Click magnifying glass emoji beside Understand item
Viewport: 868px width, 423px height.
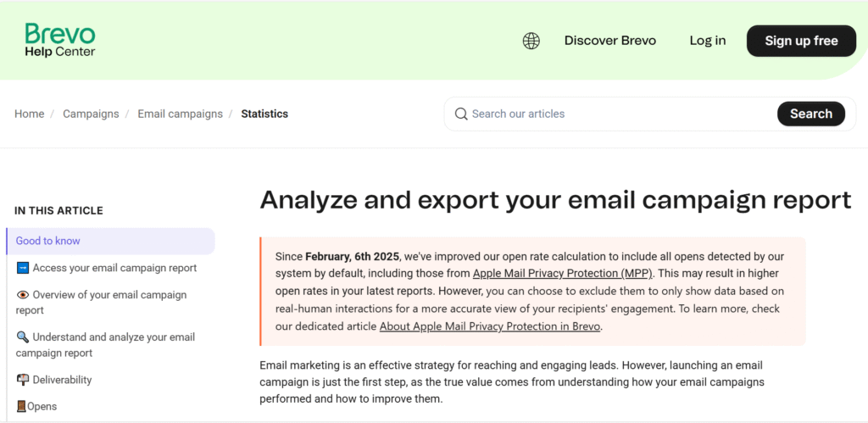[x=23, y=337]
